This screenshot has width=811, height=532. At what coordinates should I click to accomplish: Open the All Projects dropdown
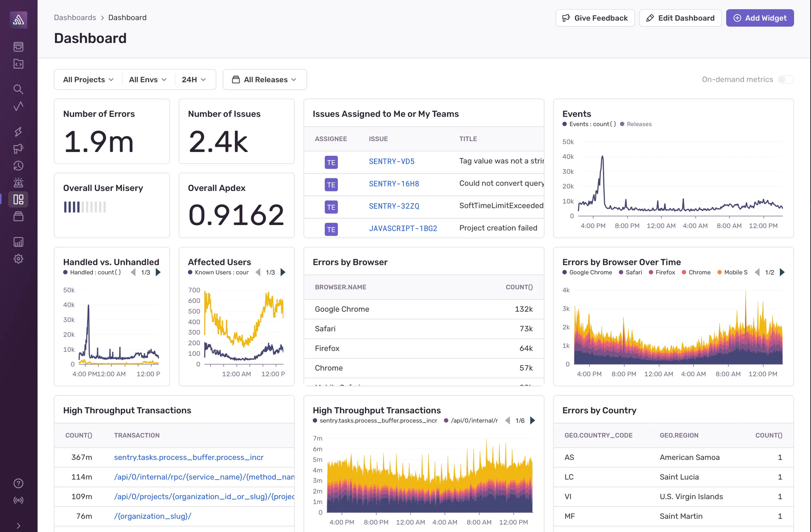pos(87,79)
